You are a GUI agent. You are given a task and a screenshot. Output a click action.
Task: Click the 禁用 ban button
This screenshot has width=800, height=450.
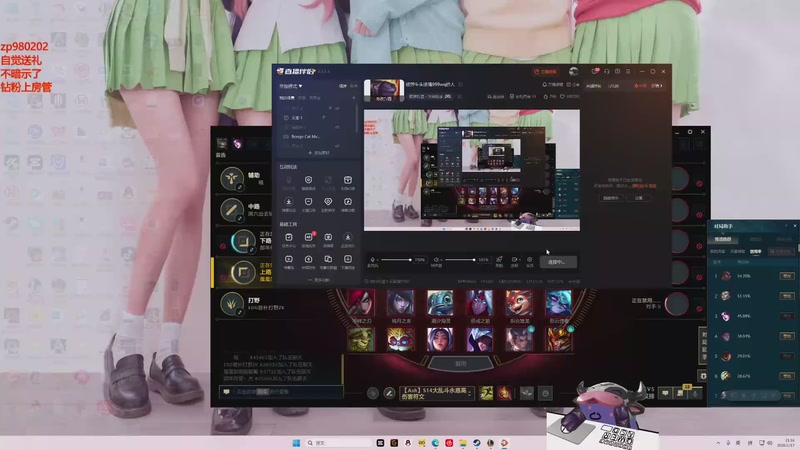(x=460, y=364)
